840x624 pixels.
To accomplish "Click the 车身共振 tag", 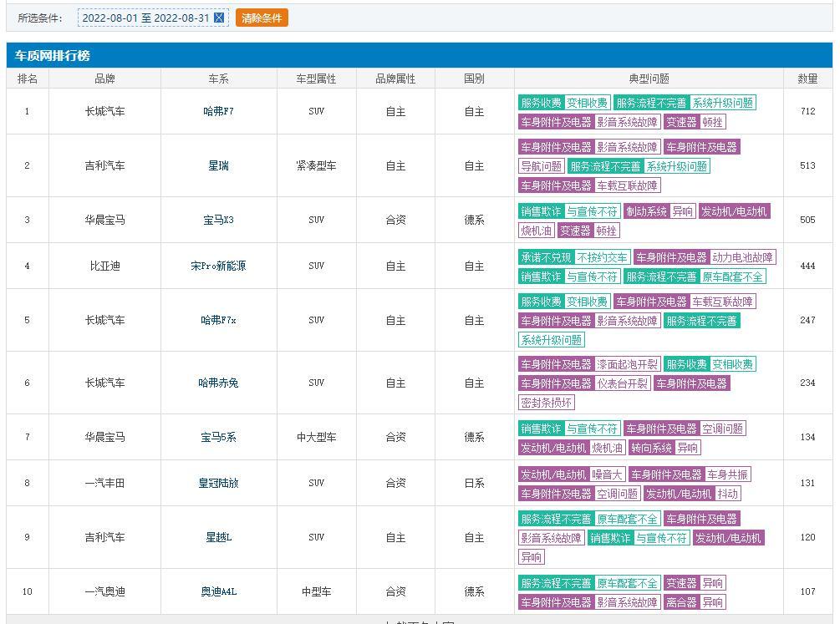I will [727, 474].
